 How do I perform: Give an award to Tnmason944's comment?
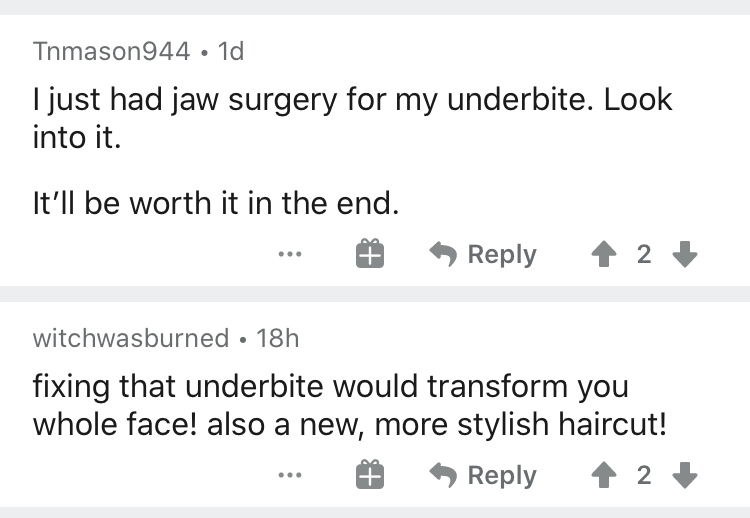(x=368, y=255)
